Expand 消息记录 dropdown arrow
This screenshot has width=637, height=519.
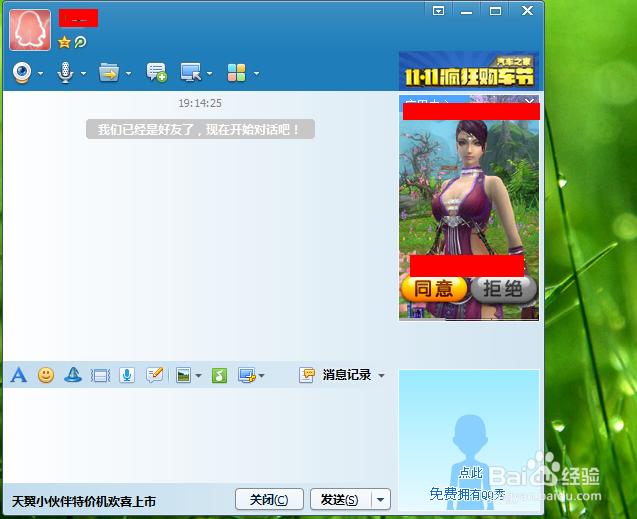click(381, 376)
